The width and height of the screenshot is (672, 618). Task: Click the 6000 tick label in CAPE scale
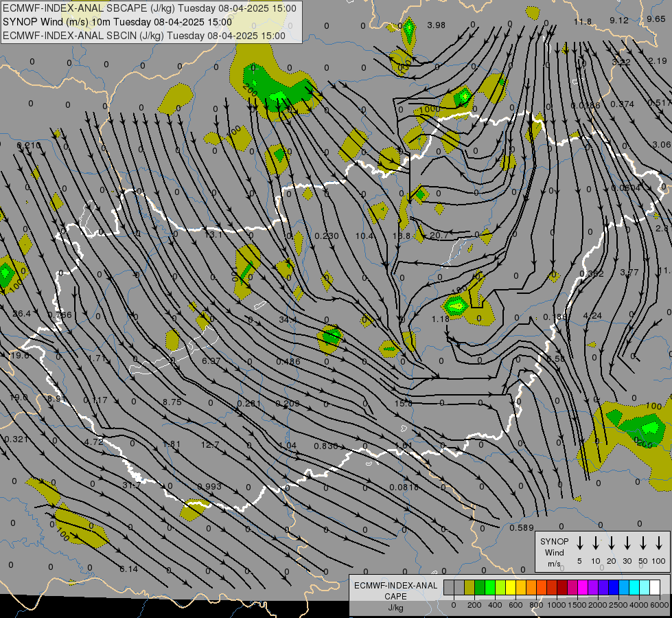[660, 605]
